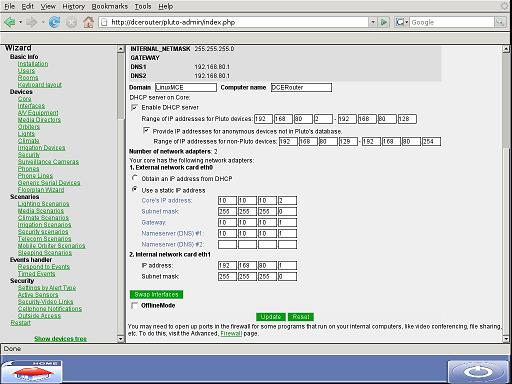This screenshot has width=512, height=384.
Task: Open the Installation wizard link
Action: (x=33, y=64)
